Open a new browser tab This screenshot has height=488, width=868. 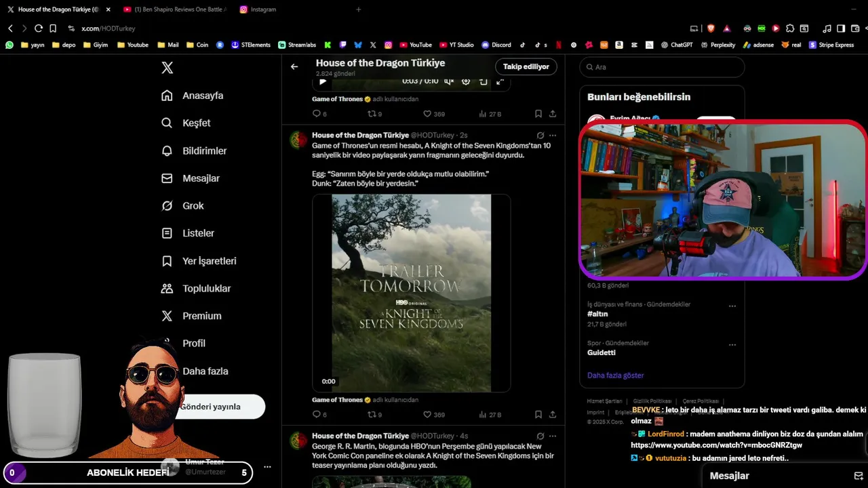(x=359, y=9)
